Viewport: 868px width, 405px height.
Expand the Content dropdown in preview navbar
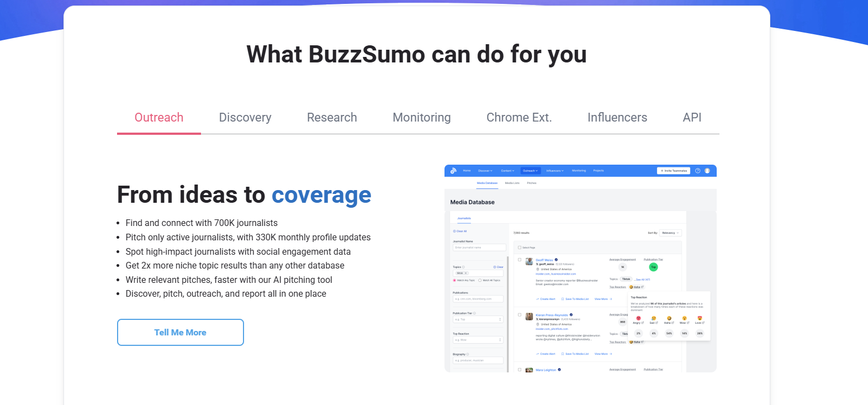tap(507, 171)
